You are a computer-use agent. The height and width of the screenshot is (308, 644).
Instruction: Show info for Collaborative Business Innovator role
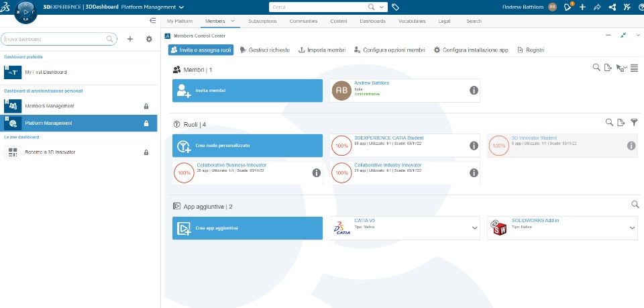pyautogui.click(x=316, y=173)
